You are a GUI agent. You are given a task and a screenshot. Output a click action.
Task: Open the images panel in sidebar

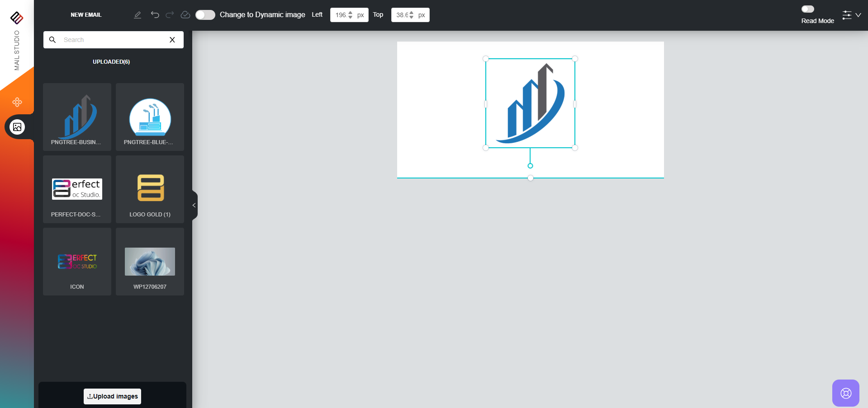17,127
